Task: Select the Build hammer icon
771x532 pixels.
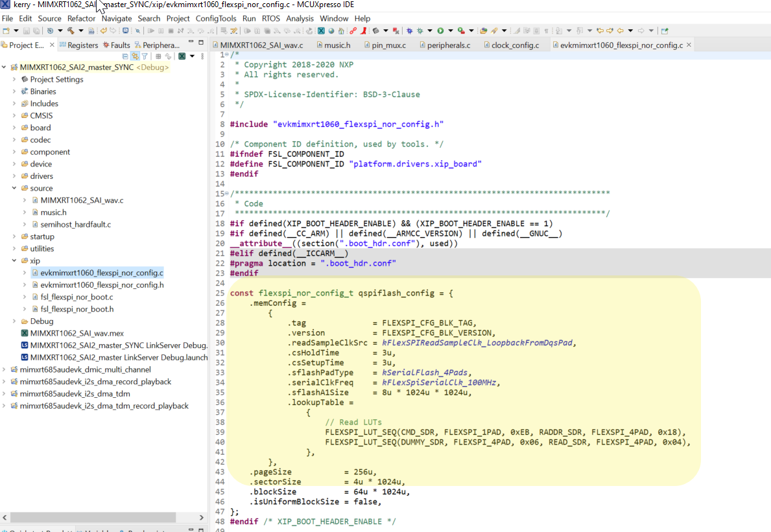Action: (x=71, y=30)
